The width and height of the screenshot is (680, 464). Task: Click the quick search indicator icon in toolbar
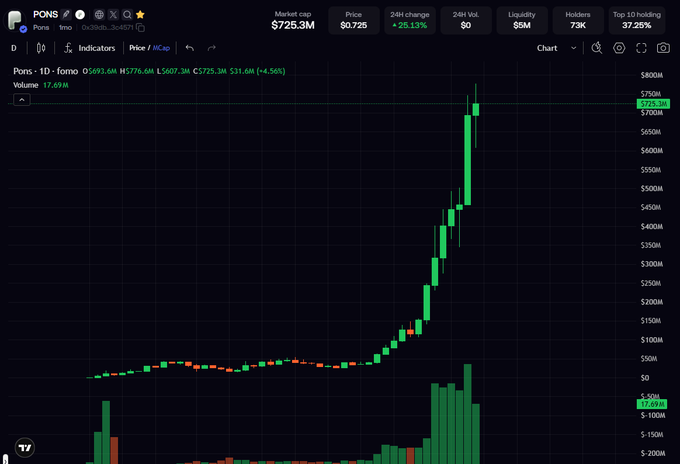click(x=597, y=48)
